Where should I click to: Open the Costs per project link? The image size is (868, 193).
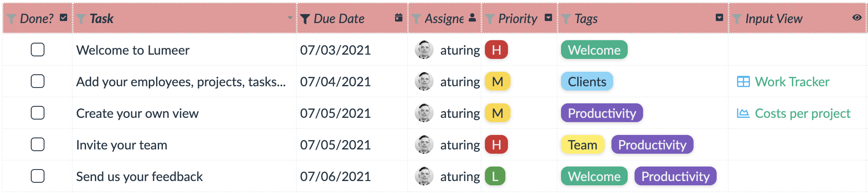803,113
